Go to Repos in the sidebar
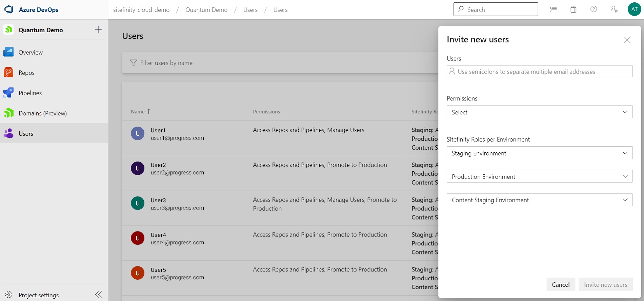This screenshot has width=644, height=301. (26, 73)
